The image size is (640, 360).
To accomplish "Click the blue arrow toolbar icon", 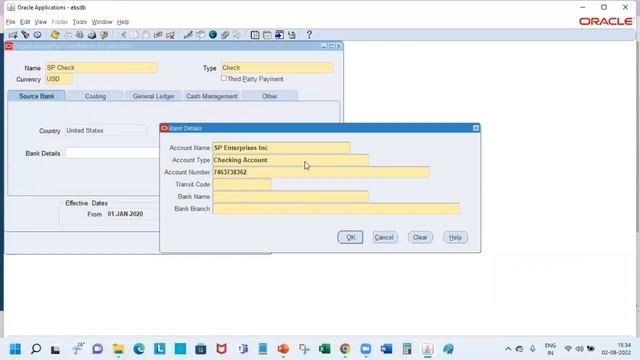I will click(x=279, y=35).
